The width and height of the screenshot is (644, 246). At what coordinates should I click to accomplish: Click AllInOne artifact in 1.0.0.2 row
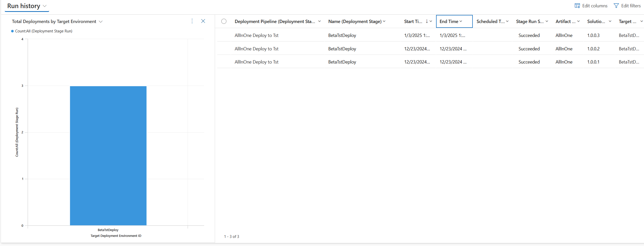pyautogui.click(x=564, y=49)
